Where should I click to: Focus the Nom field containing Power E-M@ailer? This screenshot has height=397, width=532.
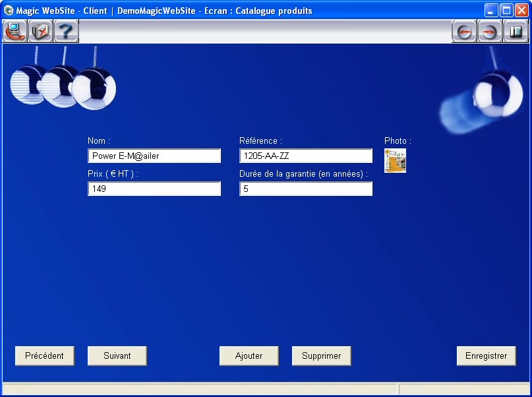point(154,156)
